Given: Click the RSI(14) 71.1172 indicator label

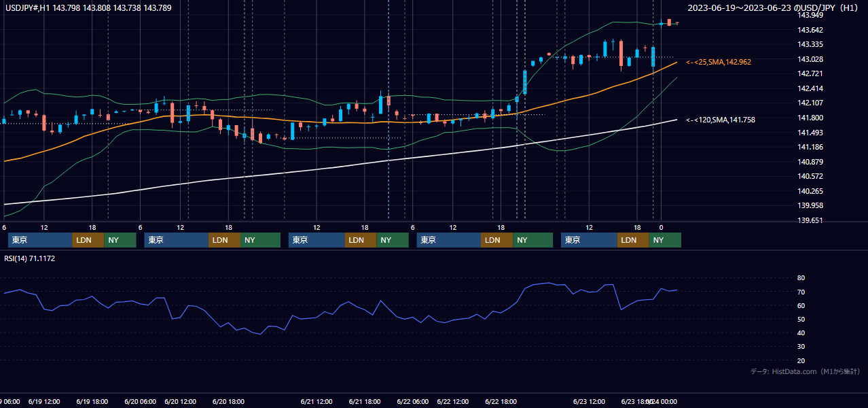Looking at the screenshot, I should pyautogui.click(x=30, y=258).
